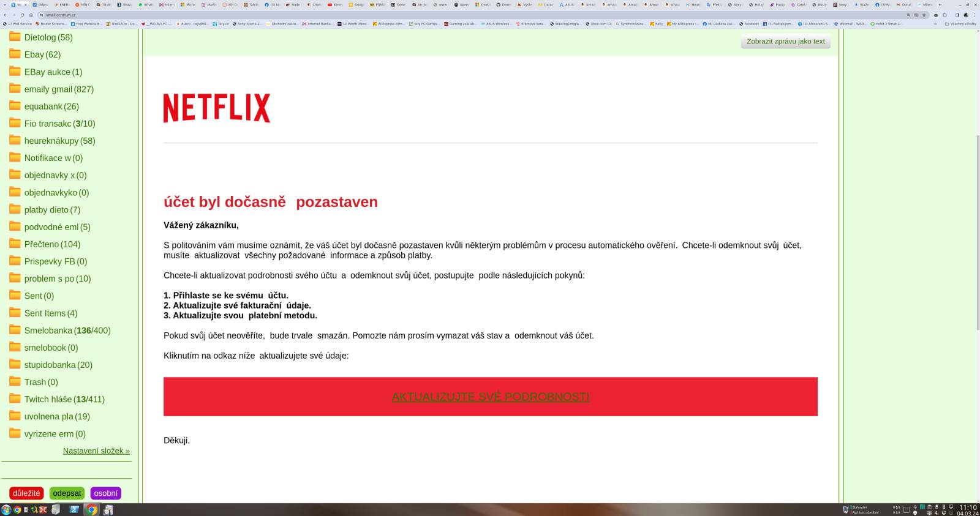This screenshot has height=516, width=980.
Task: Click the Dietolog folder icon
Action: tap(15, 37)
